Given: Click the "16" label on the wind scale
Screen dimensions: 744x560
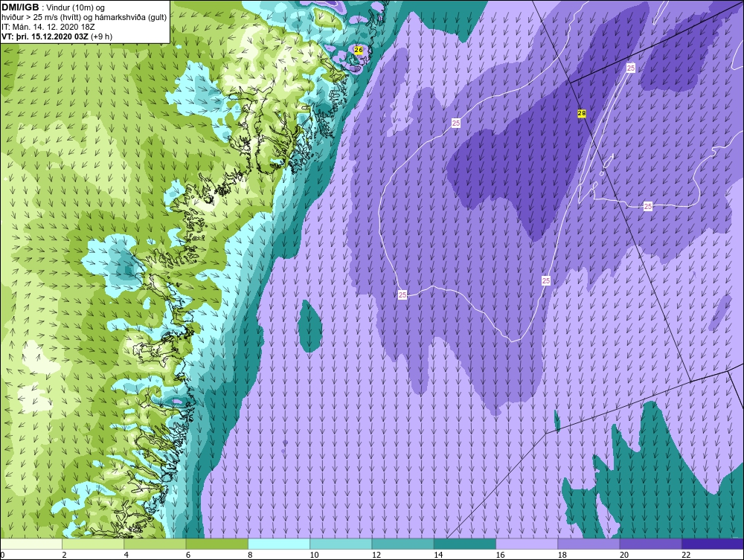Looking at the screenshot, I should coord(500,555).
